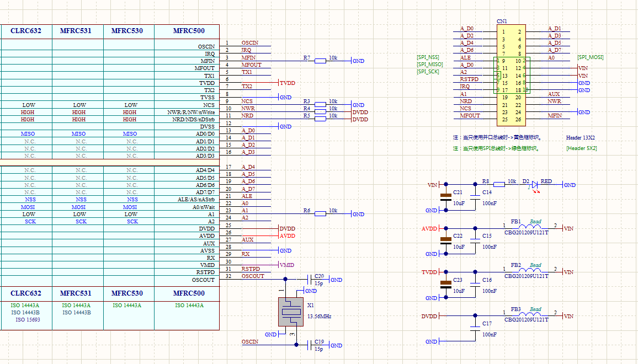Select the CN1 header connector body
Viewport: 638px width, 364px height.
coord(511,75)
